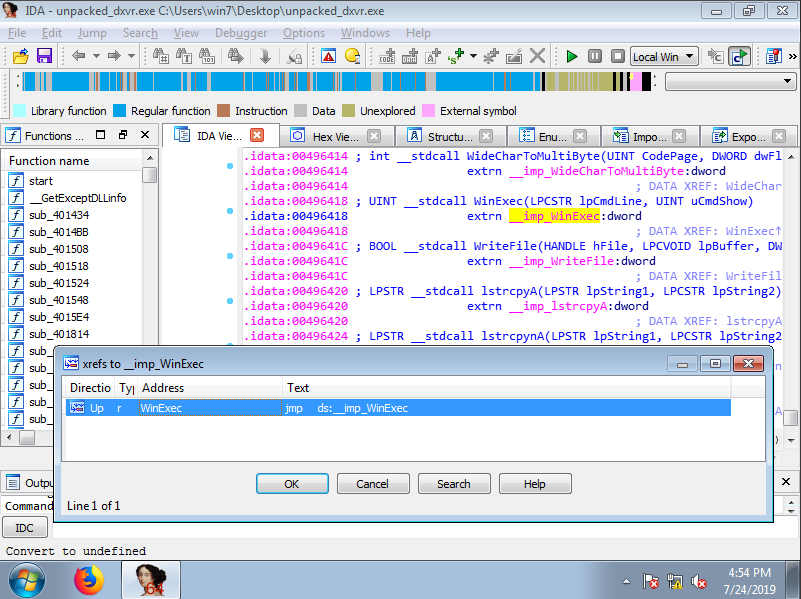Click the __imp_WriteFile symbol in disassembly
801x599 pixels.
[x=561, y=261]
